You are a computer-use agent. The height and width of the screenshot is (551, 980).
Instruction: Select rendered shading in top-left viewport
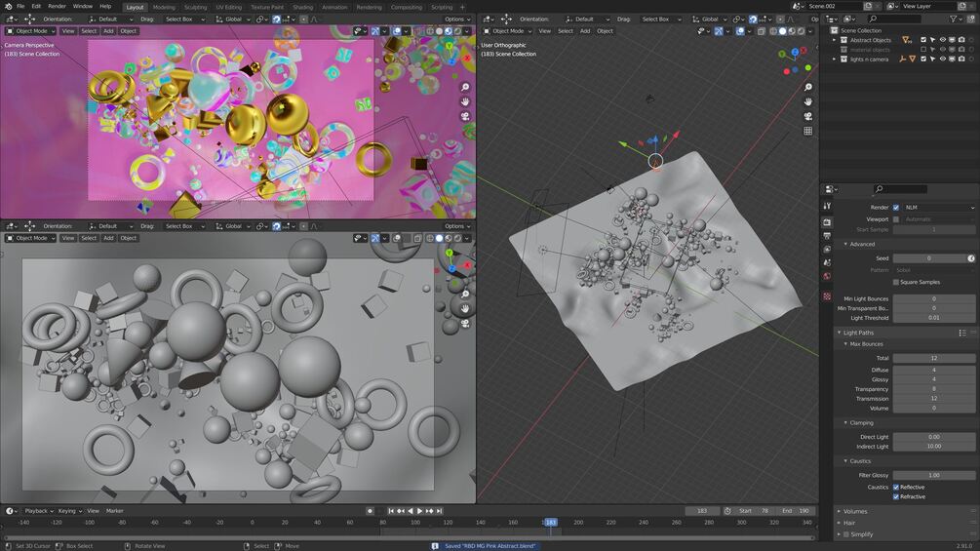coord(457,30)
